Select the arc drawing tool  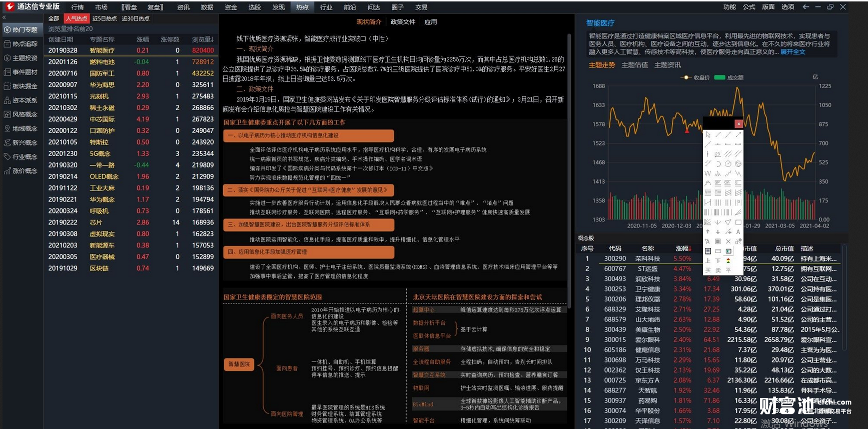tap(718, 164)
